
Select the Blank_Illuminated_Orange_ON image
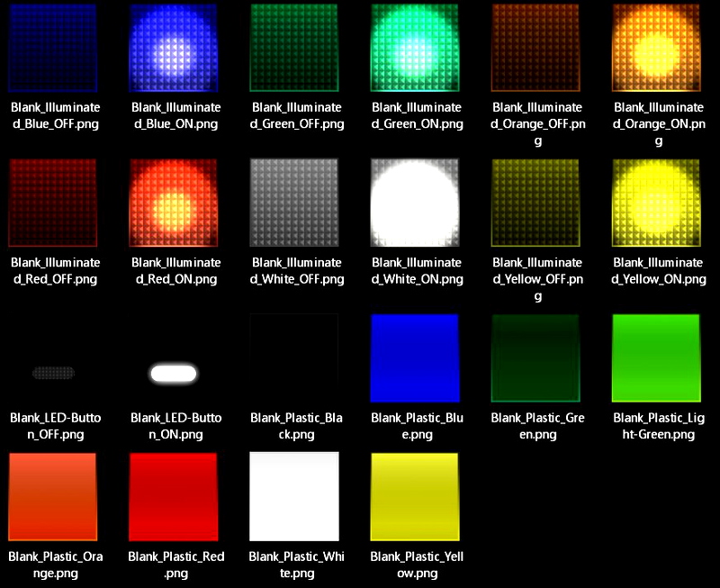(656, 48)
